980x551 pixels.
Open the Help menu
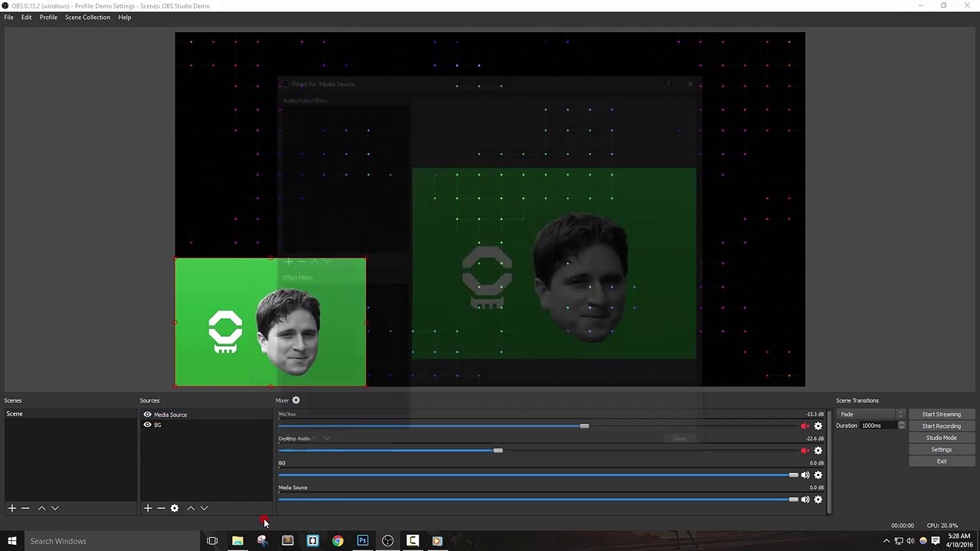(124, 17)
